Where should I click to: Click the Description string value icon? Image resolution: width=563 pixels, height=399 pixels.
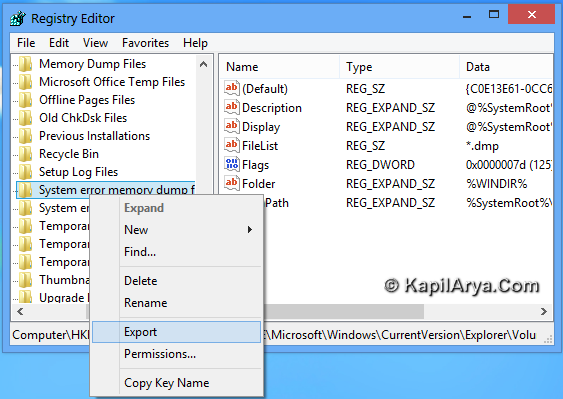point(232,107)
